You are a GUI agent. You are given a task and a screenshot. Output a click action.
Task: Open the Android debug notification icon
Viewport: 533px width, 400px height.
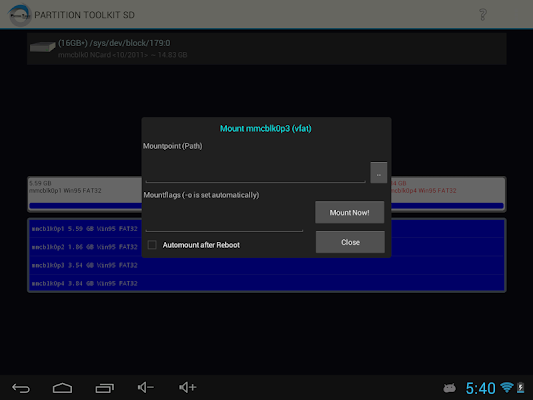(449, 388)
